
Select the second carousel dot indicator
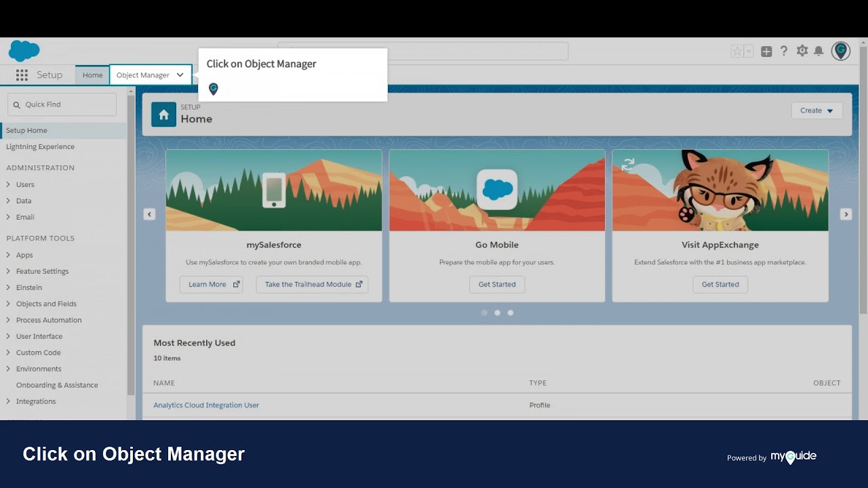coord(497,312)
